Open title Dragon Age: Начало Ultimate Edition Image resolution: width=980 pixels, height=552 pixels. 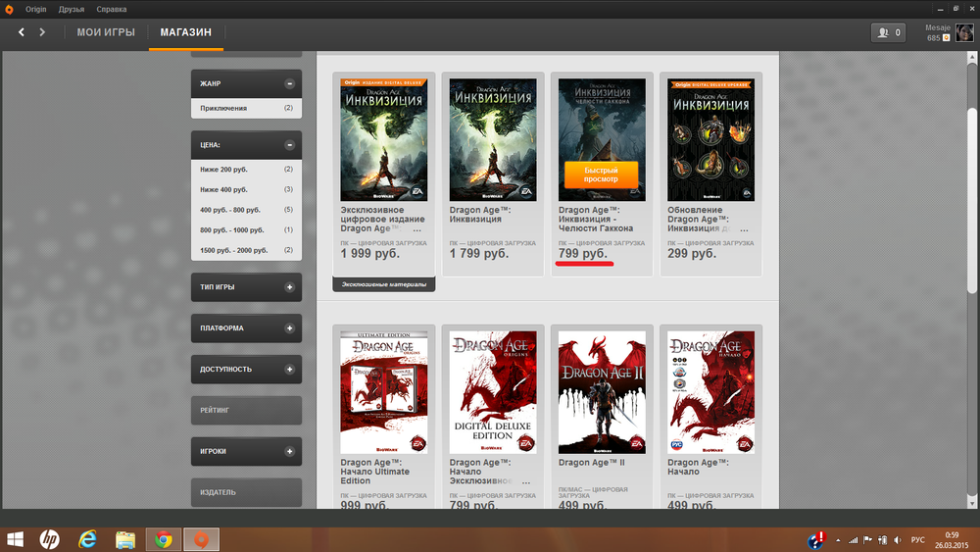[375, 472]
